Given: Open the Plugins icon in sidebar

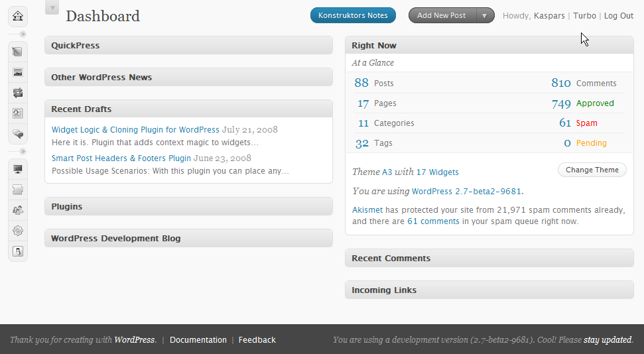Looking at the screenshot, I should tap(18, 190).
